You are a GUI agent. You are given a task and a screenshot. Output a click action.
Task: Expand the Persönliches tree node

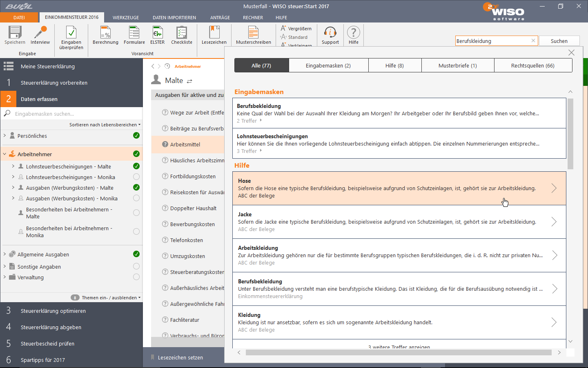pyautogui.click(x=4, y=135)
